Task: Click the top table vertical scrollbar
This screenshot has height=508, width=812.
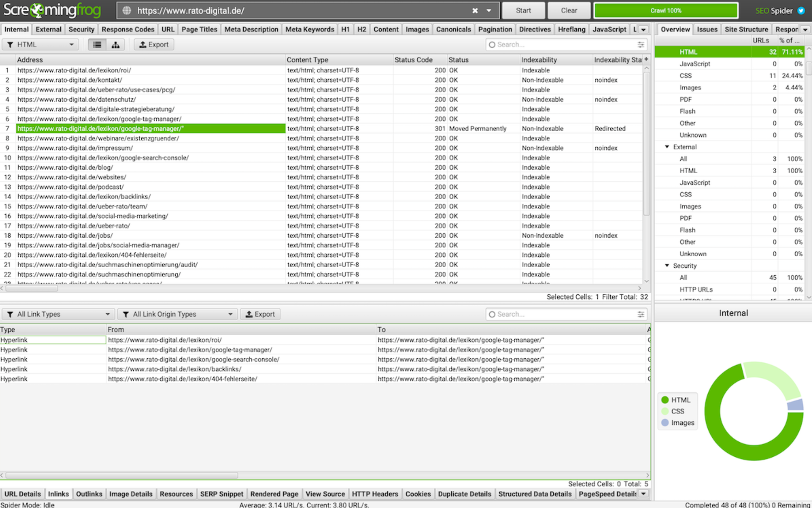Action: [647, 143]
